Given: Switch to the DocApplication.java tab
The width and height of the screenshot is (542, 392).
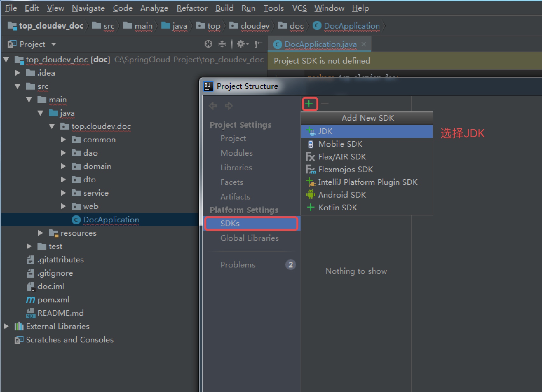Looking at the screenshot, I should 320,44.
